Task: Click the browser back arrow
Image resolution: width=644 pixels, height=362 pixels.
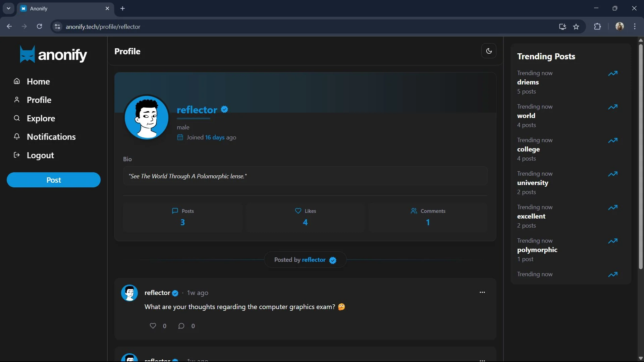Action: [x=9, y=26]
